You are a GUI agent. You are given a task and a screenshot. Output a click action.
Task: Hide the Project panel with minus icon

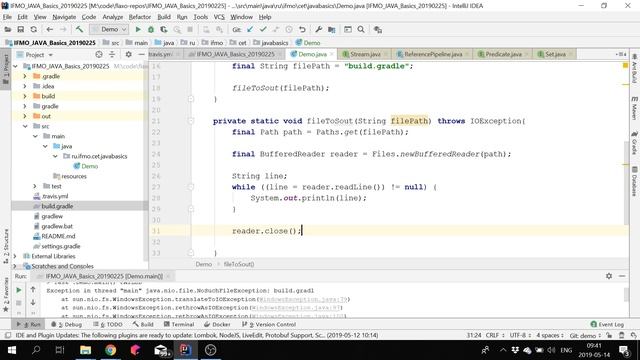pos(141,54)
